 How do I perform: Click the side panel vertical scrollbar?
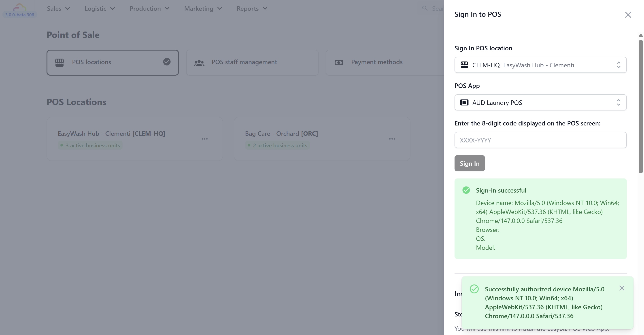[x=640, y=106]
